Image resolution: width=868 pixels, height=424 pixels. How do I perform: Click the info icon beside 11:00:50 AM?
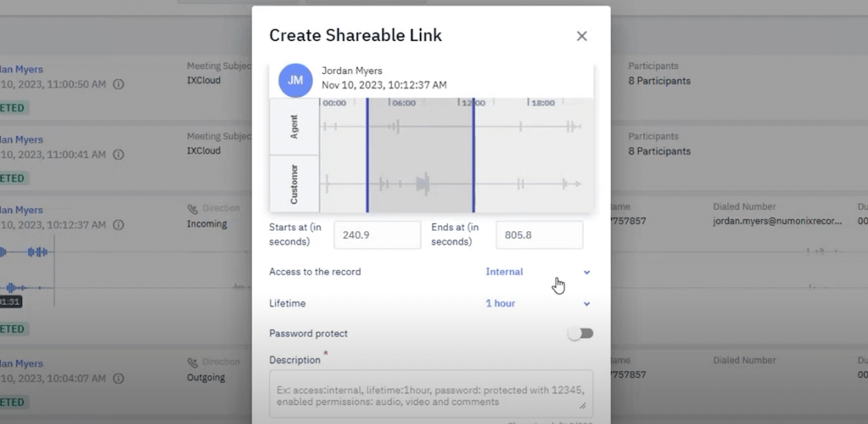(x=119, y=84)
